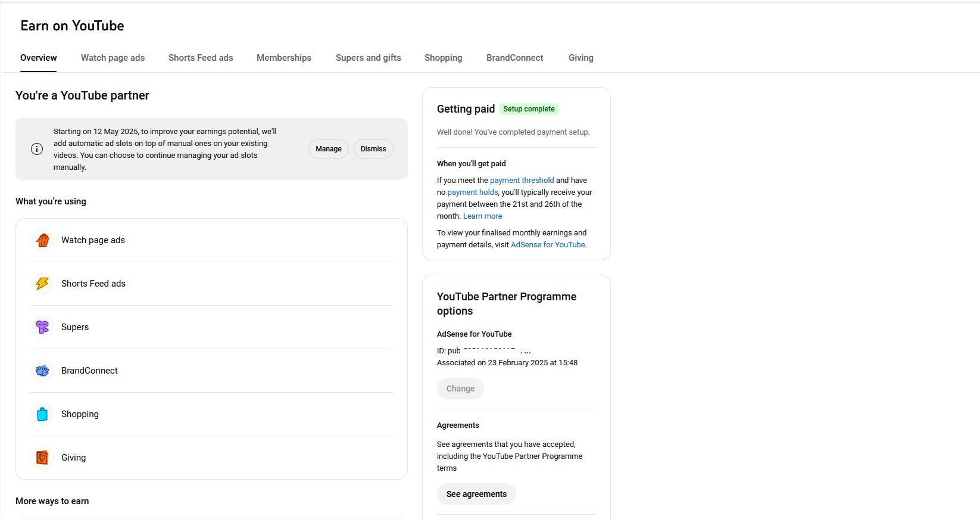Click the ID: pub publisher text
The image size is (980, 519).
(x=484, y=350)
